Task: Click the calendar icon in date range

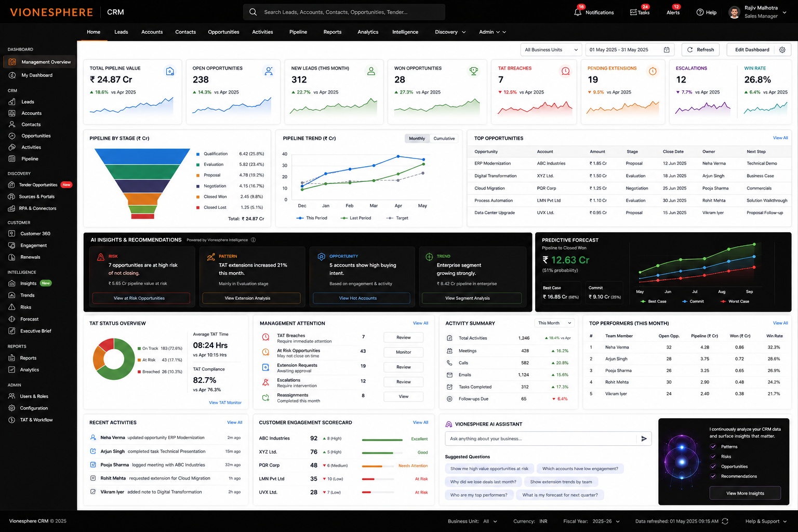Action: (x=667, y=50)
